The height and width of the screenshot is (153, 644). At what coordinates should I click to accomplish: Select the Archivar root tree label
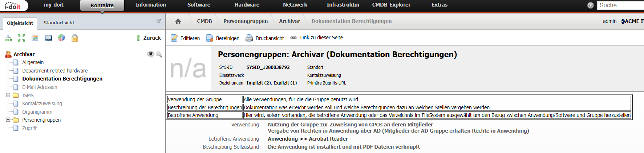pos(24,54)
